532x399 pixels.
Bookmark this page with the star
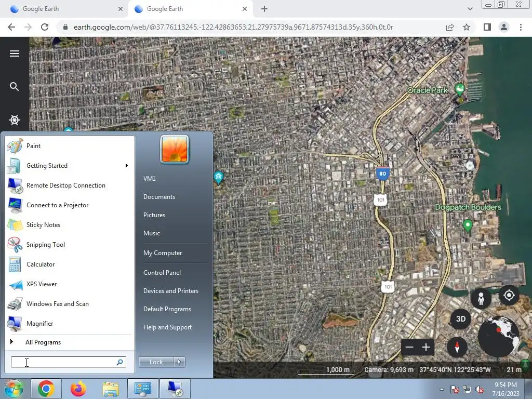467,27
